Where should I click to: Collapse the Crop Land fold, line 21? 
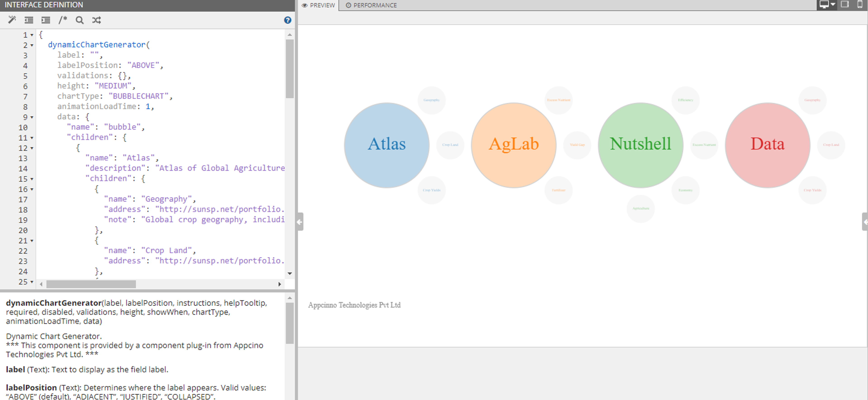click(32, 241)
